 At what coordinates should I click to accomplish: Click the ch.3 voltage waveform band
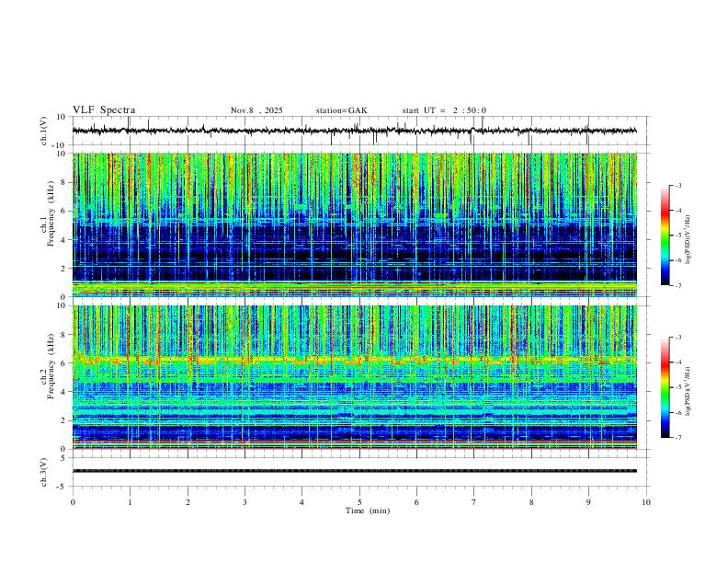354,471
